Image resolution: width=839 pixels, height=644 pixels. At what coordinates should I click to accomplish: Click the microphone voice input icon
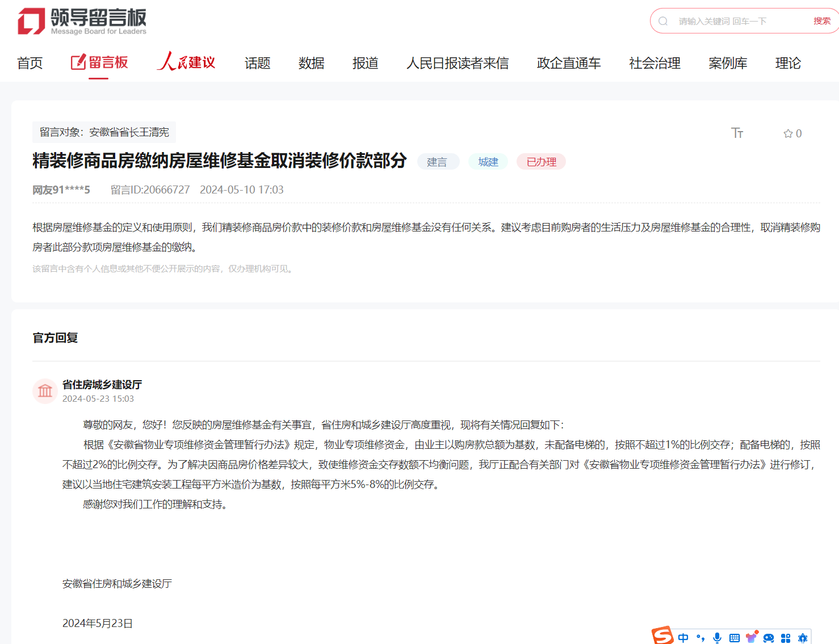pyautogui.click(x=718, y=638)
